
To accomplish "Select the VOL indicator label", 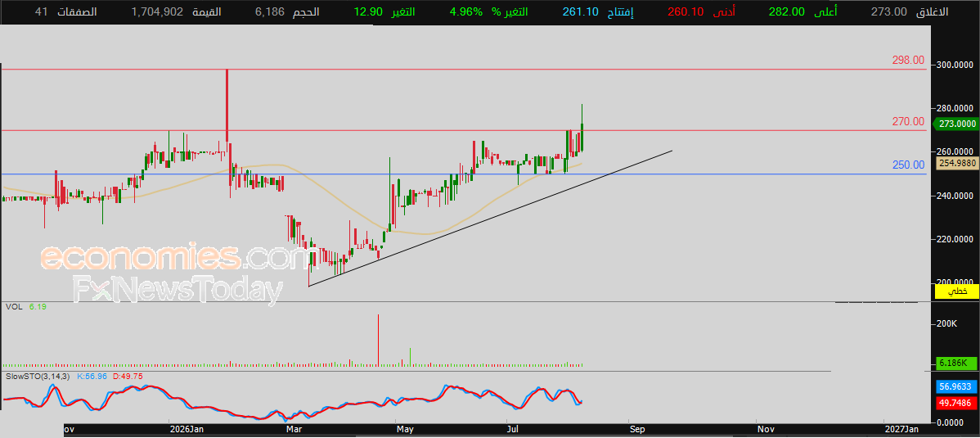I will (x=14, y=306).
